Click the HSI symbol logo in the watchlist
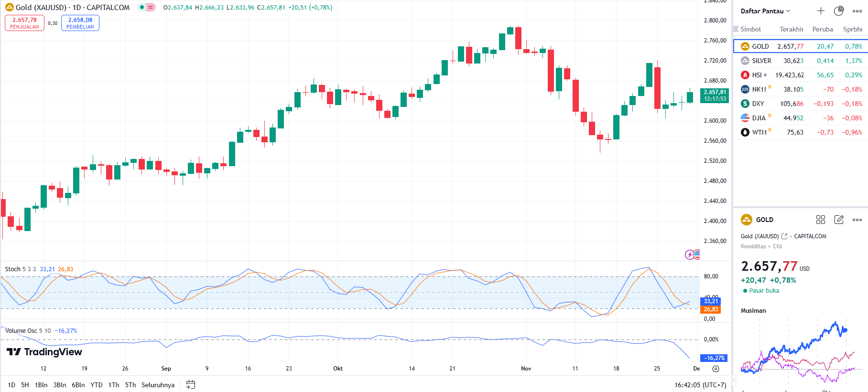Viewport: 868px width, 392px height. point(745,75)
